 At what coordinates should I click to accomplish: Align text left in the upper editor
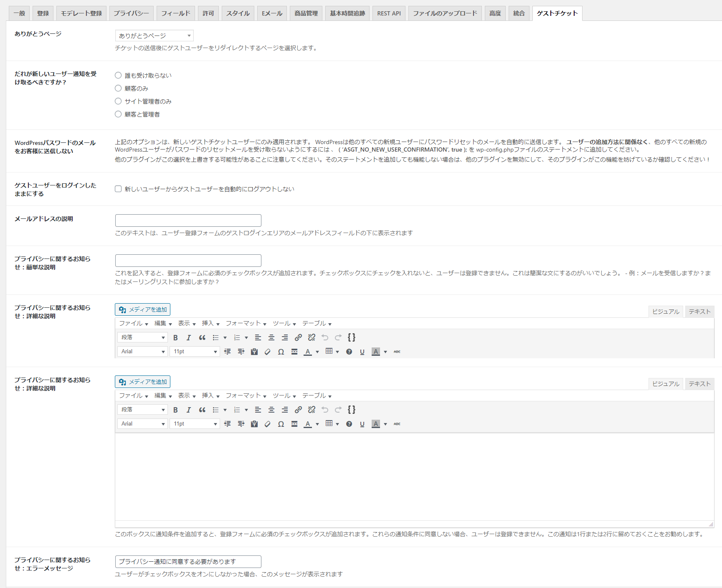pyautogui.click(x=258, y=337)
